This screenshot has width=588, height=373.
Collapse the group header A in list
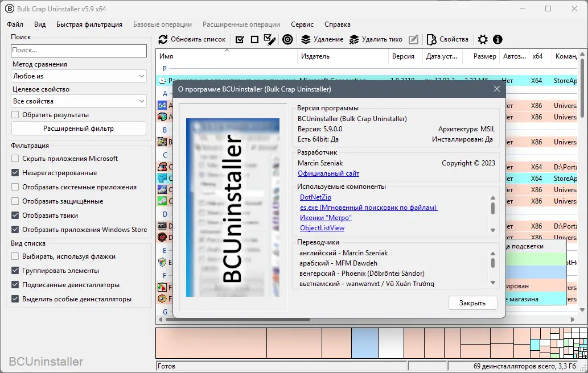tap(165, 94)
